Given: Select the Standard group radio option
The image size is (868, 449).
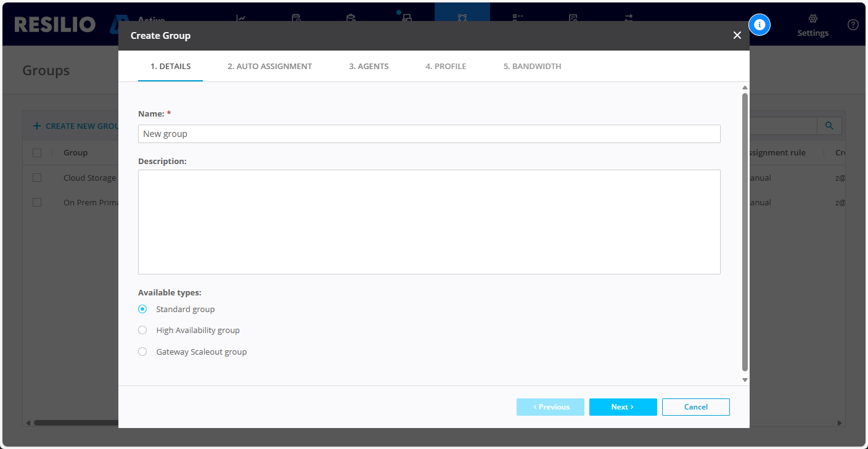Looking at the screenshot, I should (x=142, y=309).
